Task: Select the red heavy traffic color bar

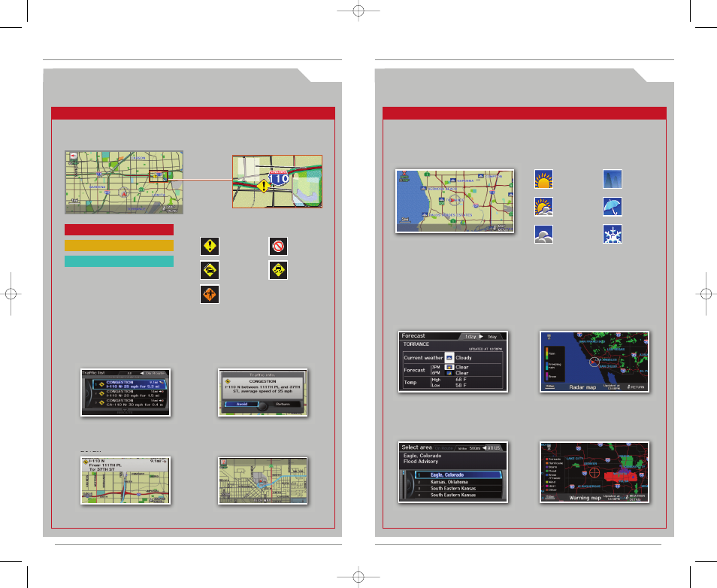Action: [119, 229]
